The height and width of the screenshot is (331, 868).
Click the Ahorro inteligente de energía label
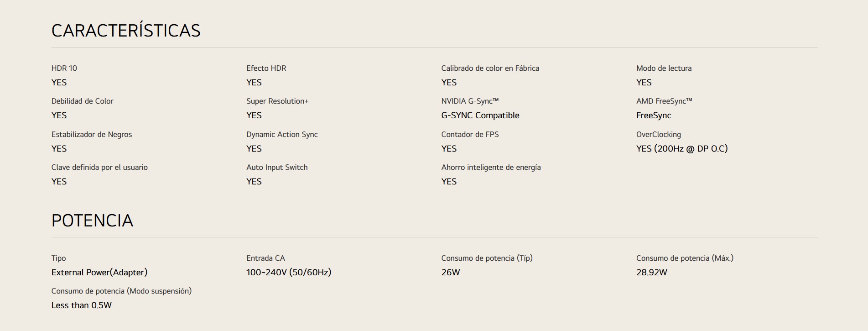click(491, 167)
